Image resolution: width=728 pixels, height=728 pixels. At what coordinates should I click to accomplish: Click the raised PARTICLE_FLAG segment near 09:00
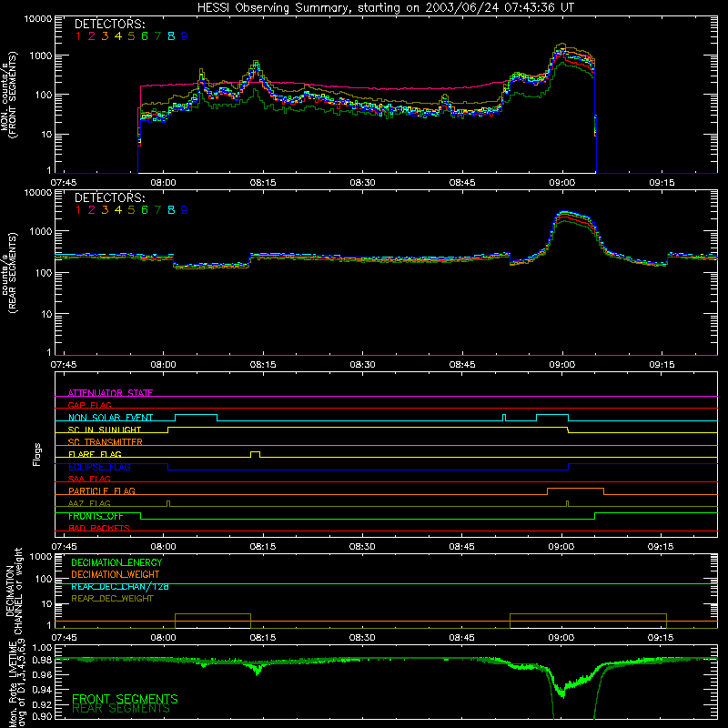point(575,489)
